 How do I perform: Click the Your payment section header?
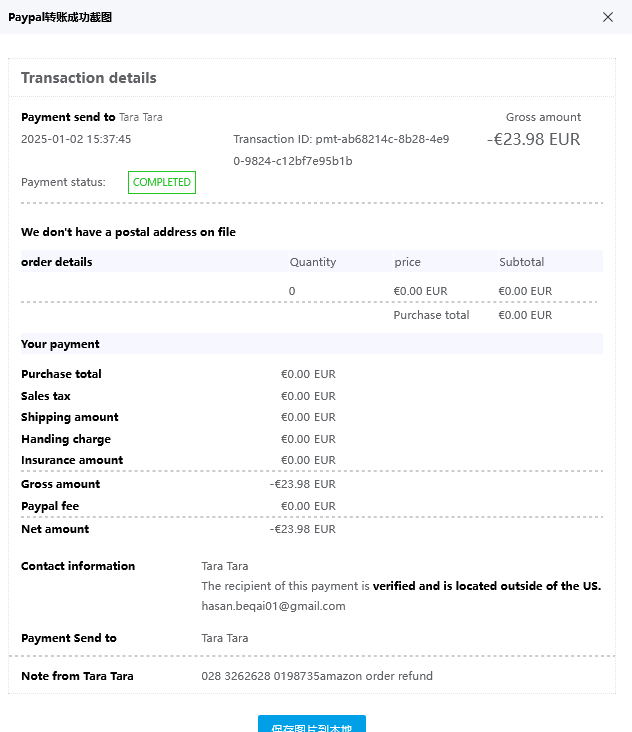pyautogui.click(x=60, y=344)
